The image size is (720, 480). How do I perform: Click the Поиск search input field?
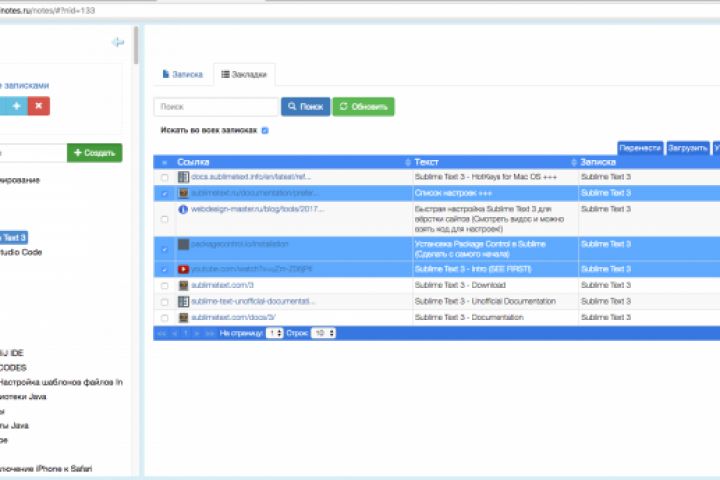217,107
